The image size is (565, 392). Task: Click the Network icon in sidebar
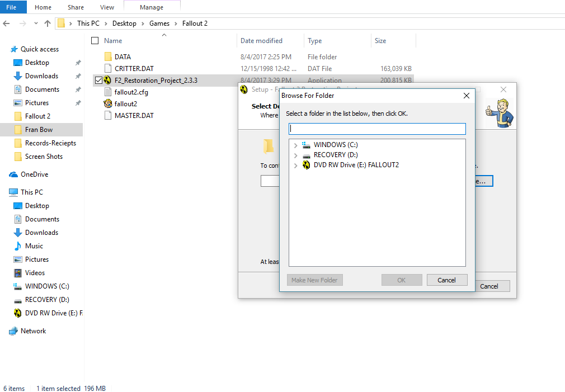coord(13,330)
